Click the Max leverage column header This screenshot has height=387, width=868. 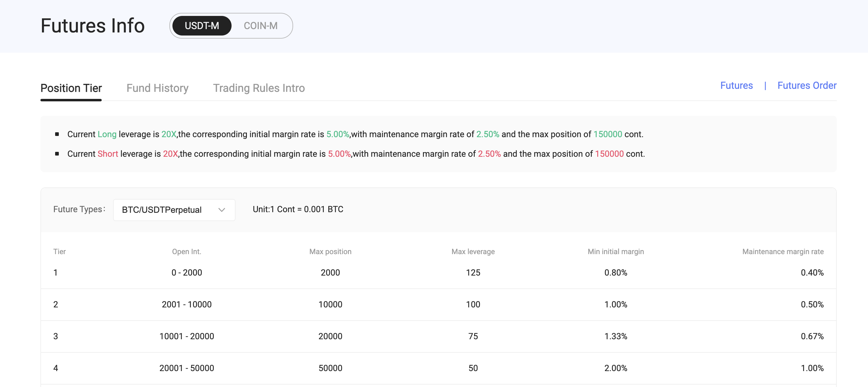coord(473,252)
